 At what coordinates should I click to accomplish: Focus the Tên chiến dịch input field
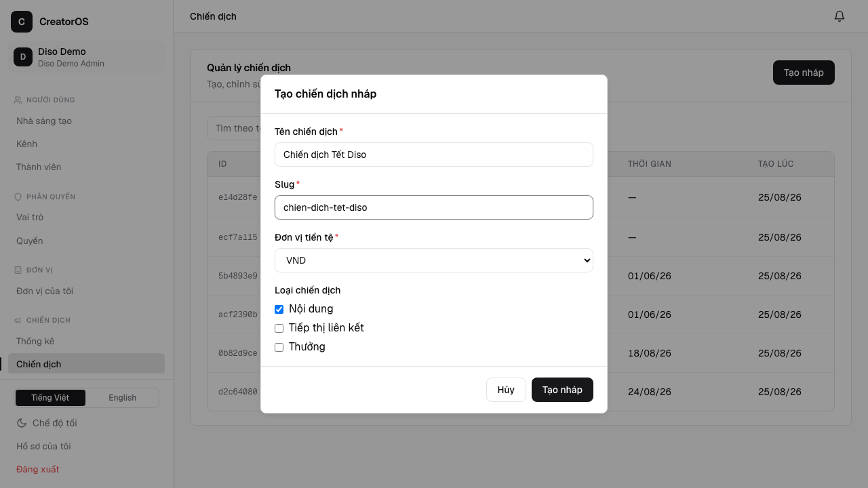pyautogui.click(x=434, y=155)
